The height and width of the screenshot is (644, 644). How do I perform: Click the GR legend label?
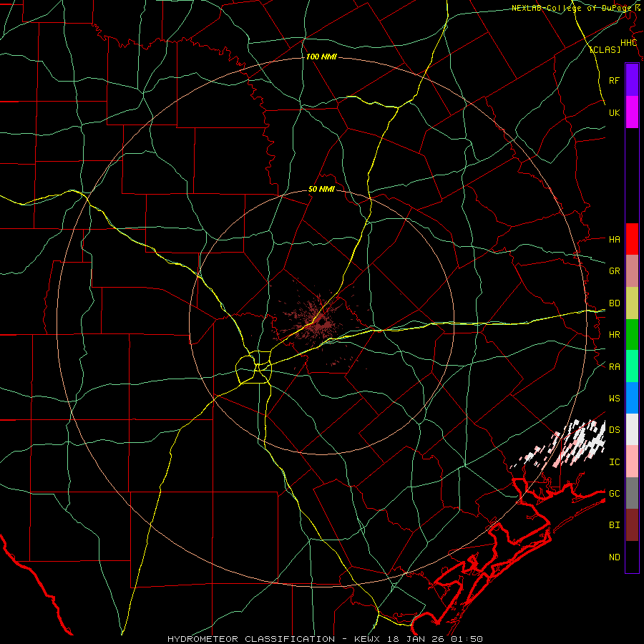[614, 271]
